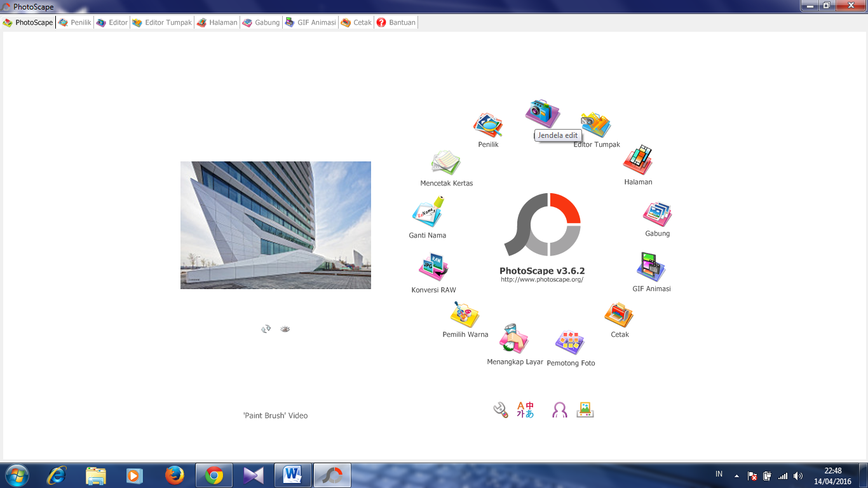Click the volume speaker tray icon
This screenshot has height=488, width=868.
(x=798, y=476)
